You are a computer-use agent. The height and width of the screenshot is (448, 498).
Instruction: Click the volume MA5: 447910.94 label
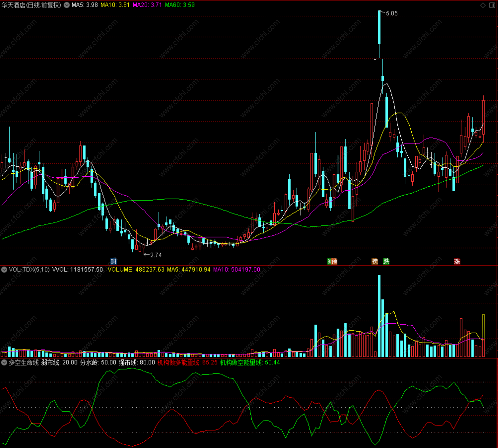[189, 269]
